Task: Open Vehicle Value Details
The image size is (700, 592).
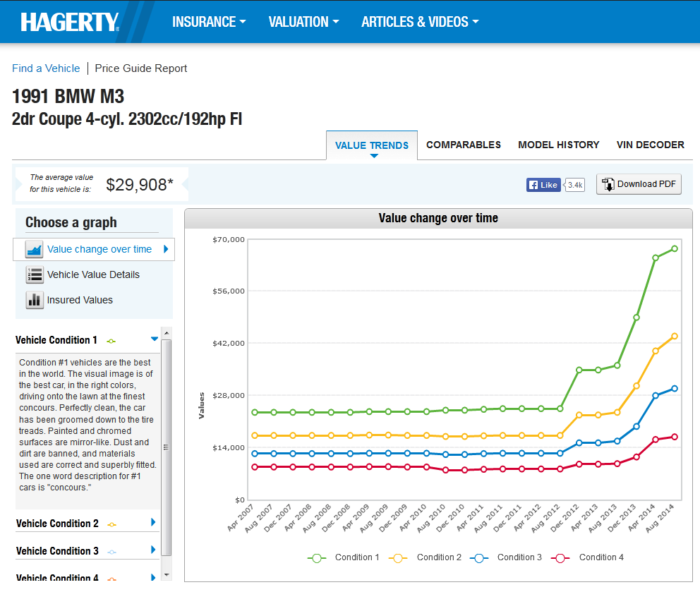Action: coord(93,274)
